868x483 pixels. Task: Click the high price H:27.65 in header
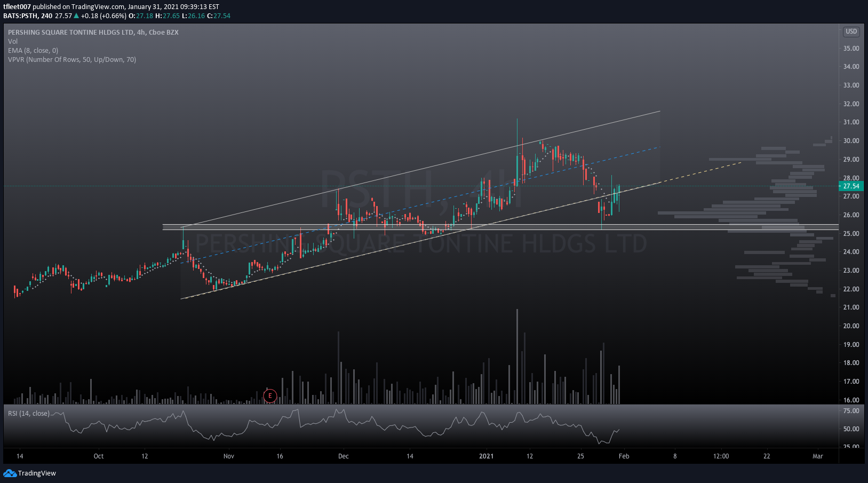point(168,16)
